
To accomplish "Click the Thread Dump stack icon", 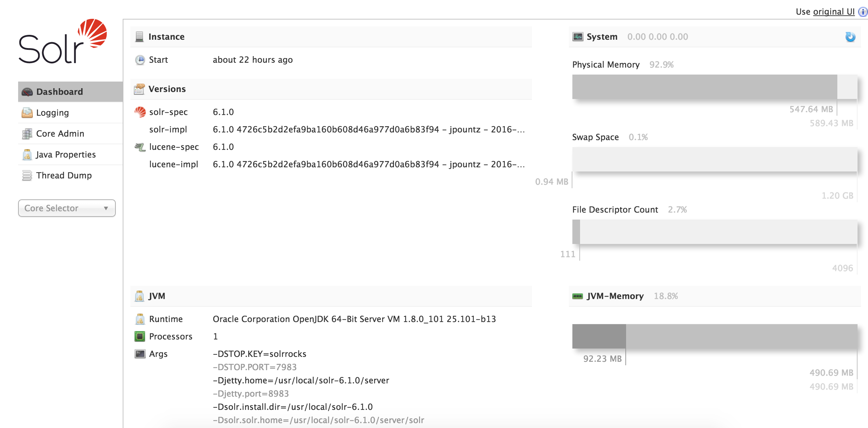I will pos(27,176).
